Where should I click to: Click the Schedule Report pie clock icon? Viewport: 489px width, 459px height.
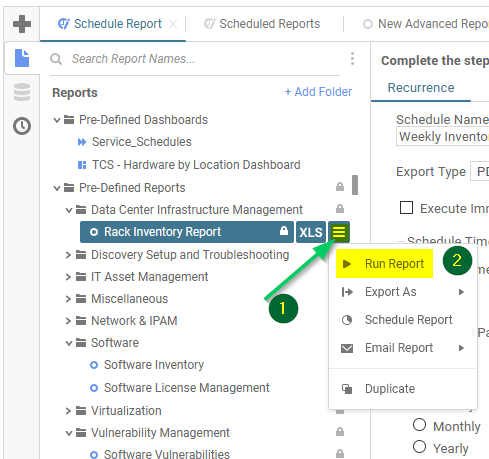pyautogui.click(x=347, y=320)
